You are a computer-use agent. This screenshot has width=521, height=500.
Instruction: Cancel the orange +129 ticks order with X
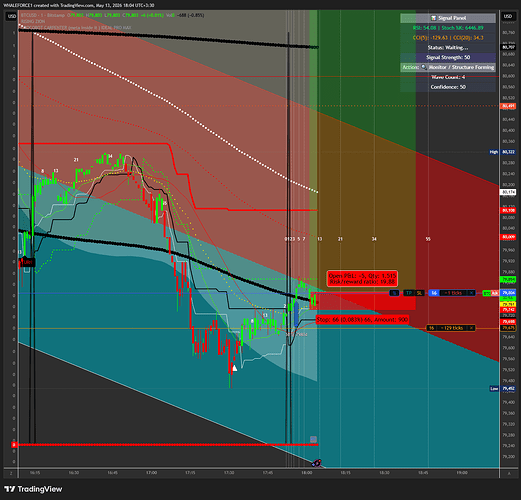[x=471, y=328]
